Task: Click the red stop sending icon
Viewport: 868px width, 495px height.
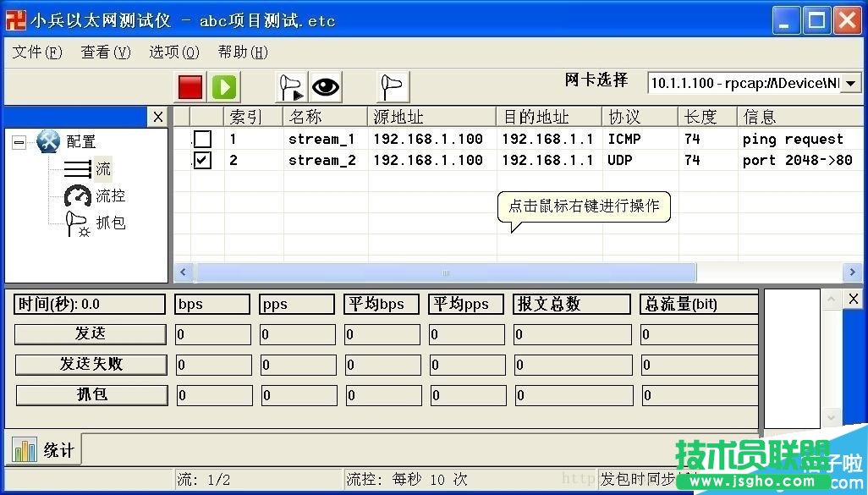Action: tap(190, 86)
